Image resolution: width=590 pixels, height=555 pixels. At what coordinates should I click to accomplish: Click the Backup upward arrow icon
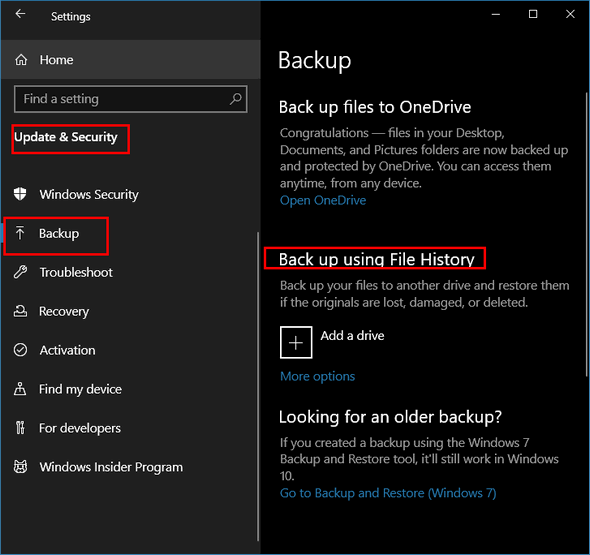(20, 233)
